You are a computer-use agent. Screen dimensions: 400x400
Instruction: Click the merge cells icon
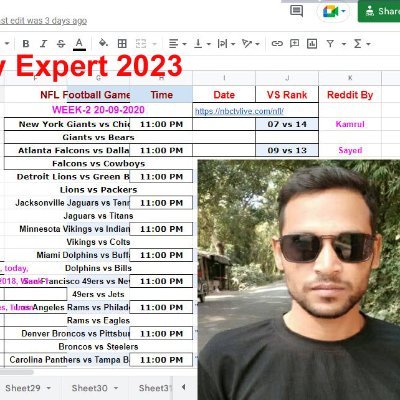click(x=141, y=44)
